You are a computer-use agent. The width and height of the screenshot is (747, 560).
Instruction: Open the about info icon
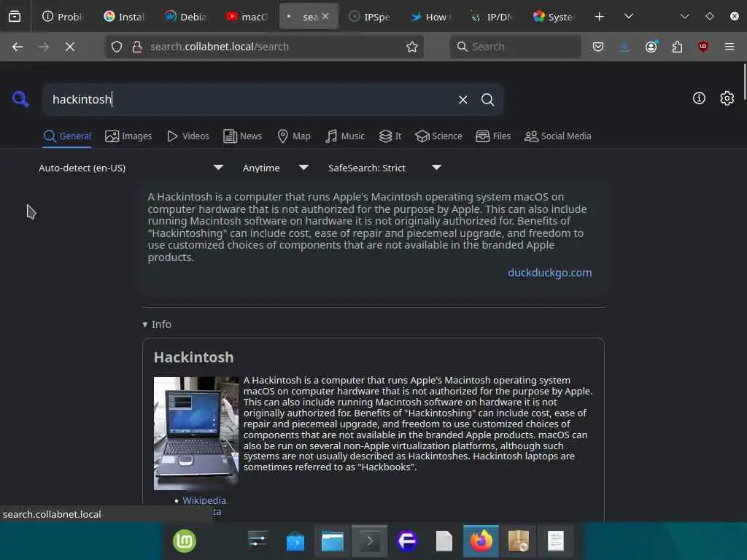pos(699,98)
